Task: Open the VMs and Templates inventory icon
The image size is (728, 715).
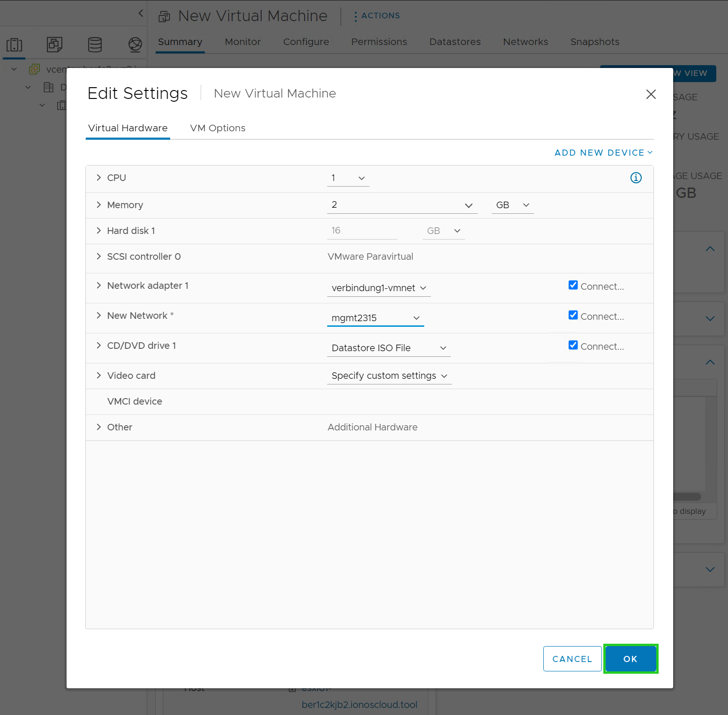Action: point(55,45)
